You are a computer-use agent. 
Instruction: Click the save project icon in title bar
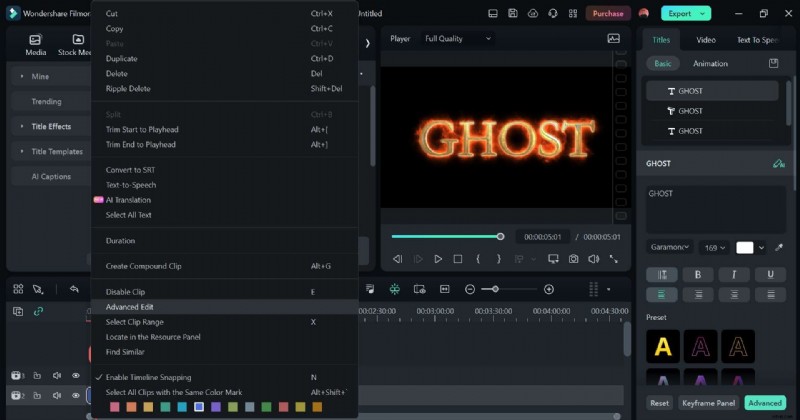click(x=512, y=14)
